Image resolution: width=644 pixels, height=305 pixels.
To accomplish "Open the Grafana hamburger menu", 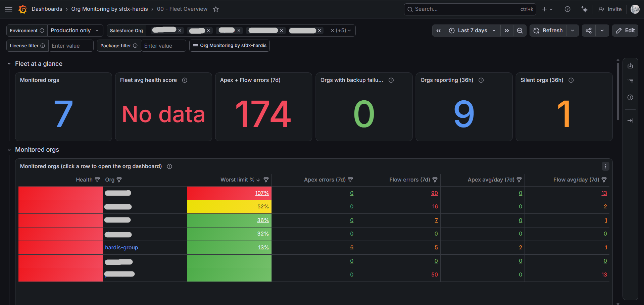I will click(x=9, y=9).
